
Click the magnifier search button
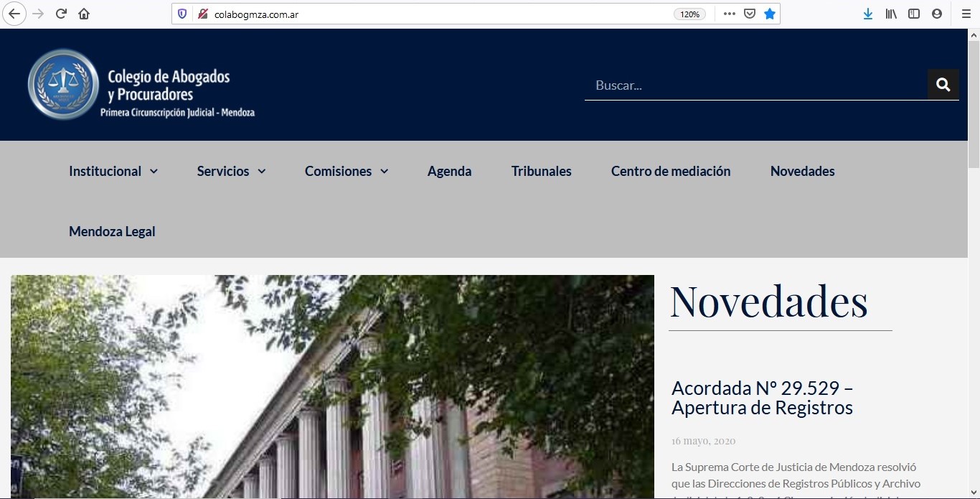click(943, 85)
